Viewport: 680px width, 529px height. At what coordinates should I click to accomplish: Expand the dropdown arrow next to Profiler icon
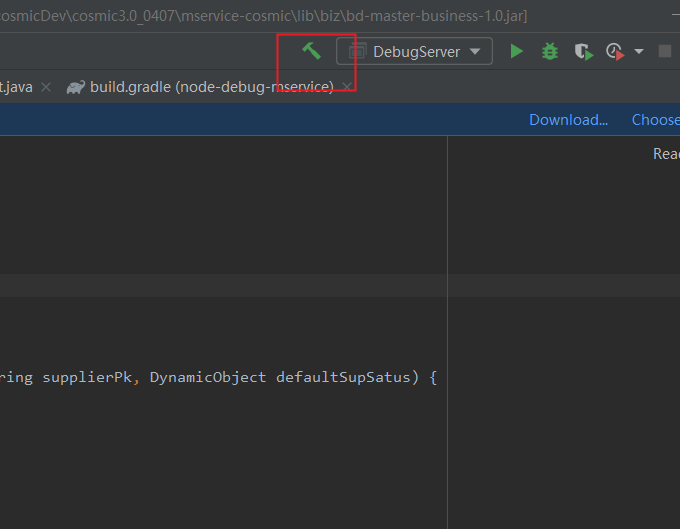(x=639, y=51)
